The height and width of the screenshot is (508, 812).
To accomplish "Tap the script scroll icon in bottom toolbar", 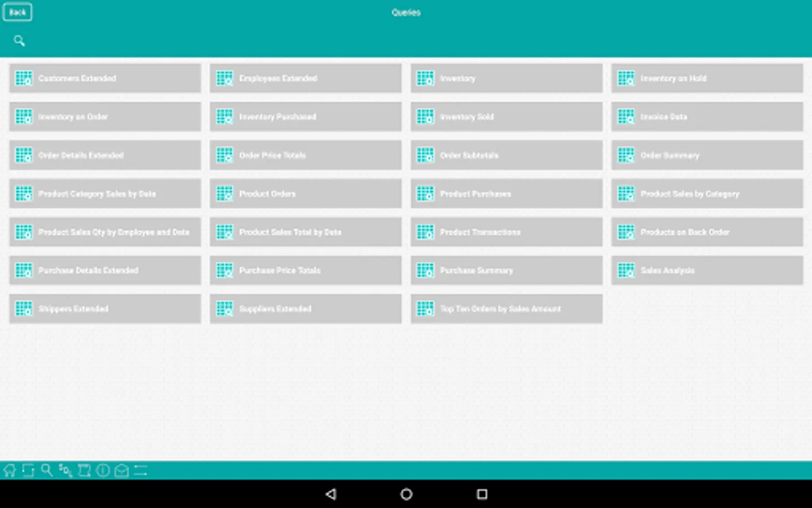I will click(84, 470).
